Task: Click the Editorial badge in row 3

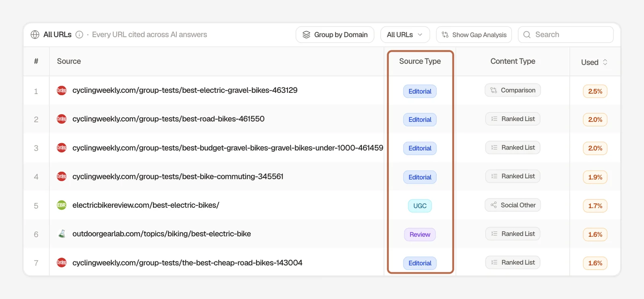Action: pyautogui.click(x=420, y=148)
